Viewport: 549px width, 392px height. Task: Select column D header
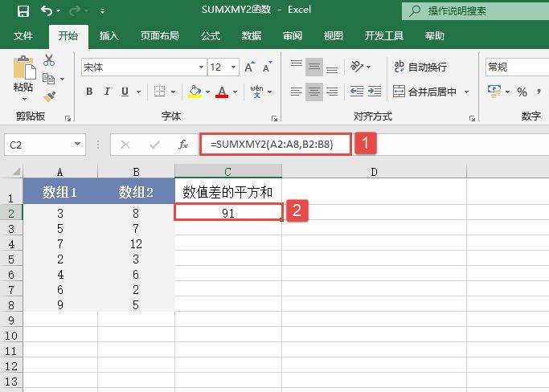374,172
